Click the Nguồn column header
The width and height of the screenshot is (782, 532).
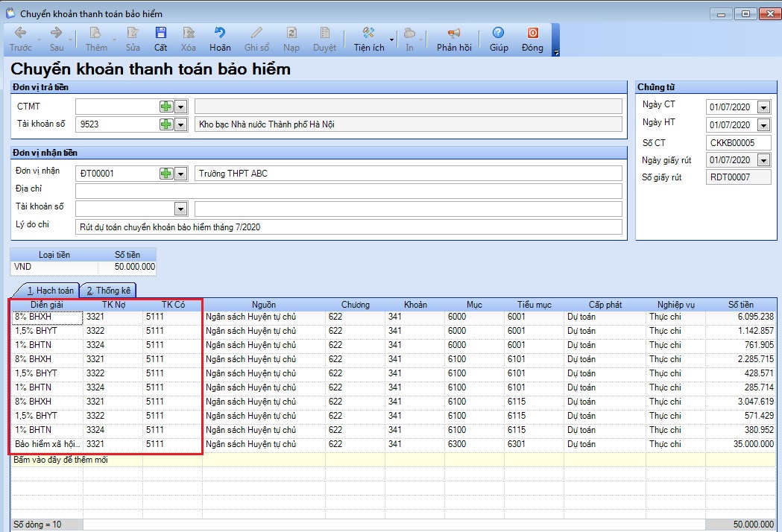pyautogui.click(x=264, y=305)
